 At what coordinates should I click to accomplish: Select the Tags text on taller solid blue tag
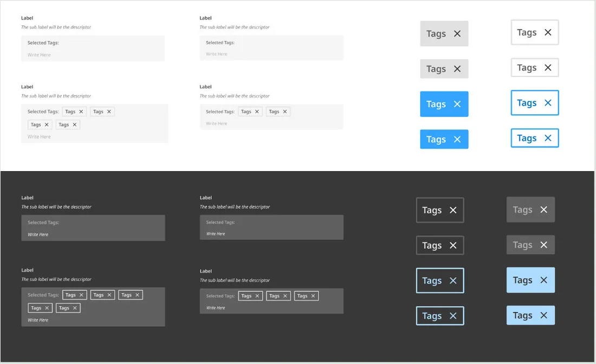pos(436,105)
